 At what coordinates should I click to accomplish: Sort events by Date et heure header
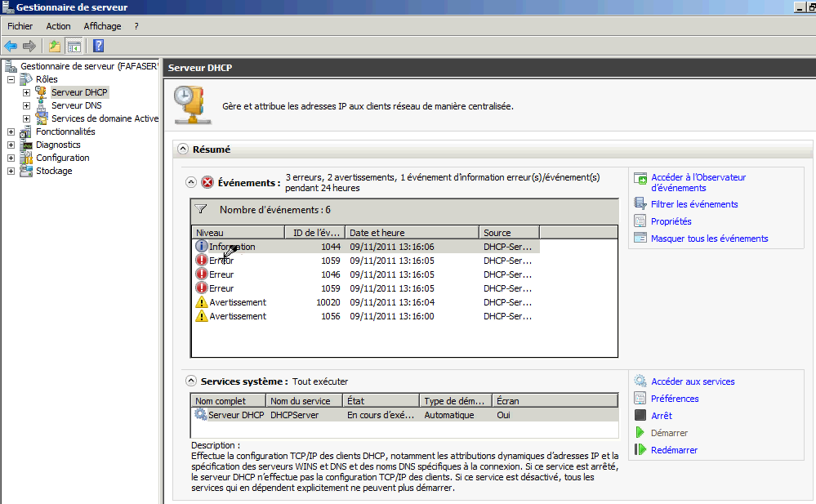(x=412, y=232)
